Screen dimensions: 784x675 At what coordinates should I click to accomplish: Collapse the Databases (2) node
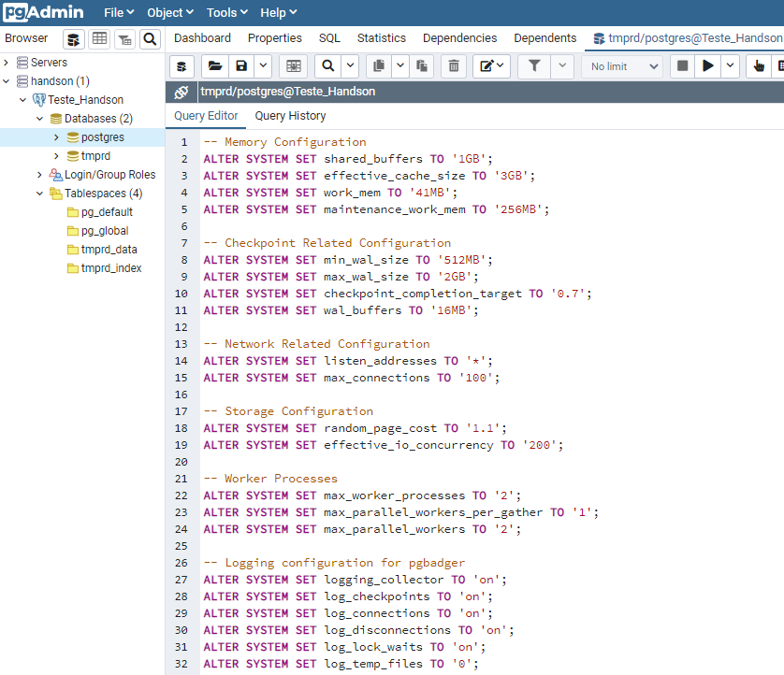click(x=39, y=119)
